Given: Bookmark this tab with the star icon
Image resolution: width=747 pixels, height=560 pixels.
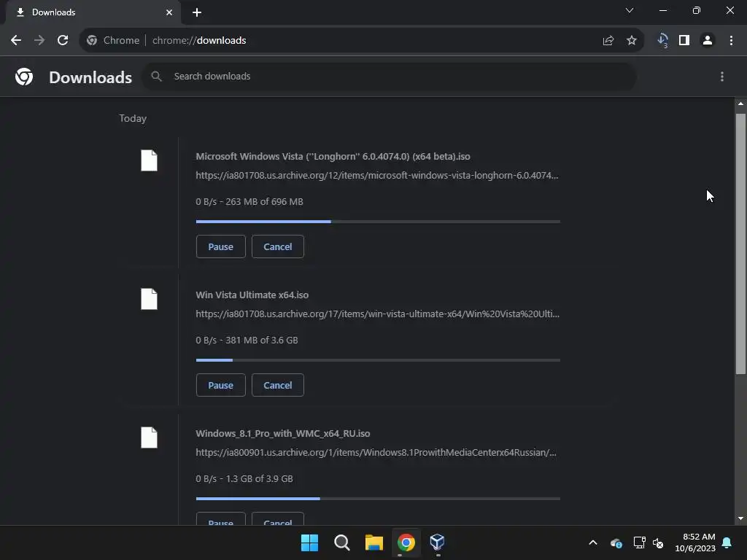Looking at the screenshot, I should click(x=632, y=41).
